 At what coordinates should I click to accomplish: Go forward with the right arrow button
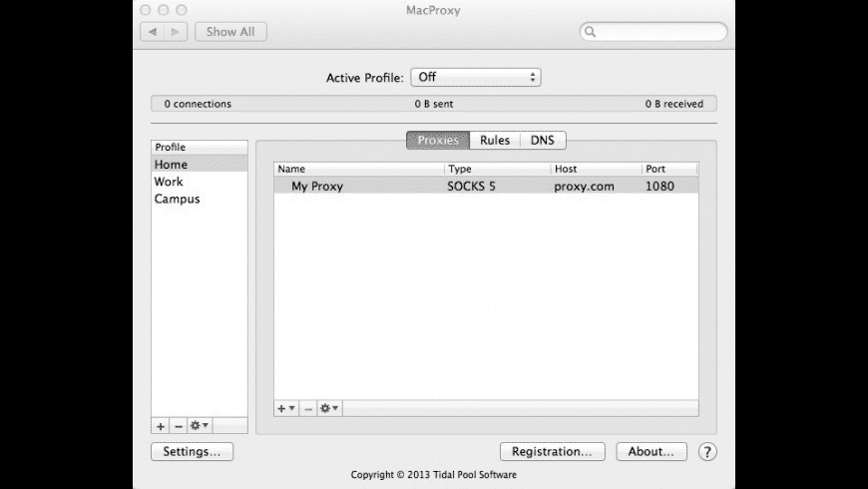[x=176, y=32]
